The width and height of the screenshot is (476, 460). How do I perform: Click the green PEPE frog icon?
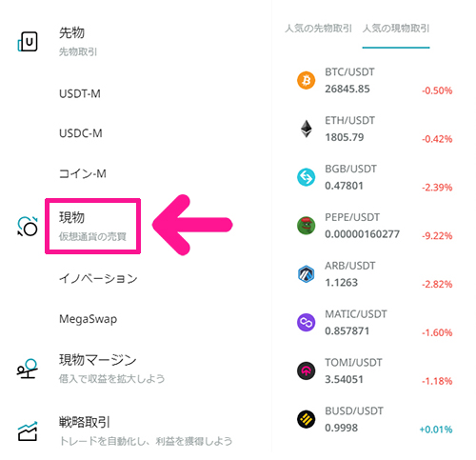(306, 226)
